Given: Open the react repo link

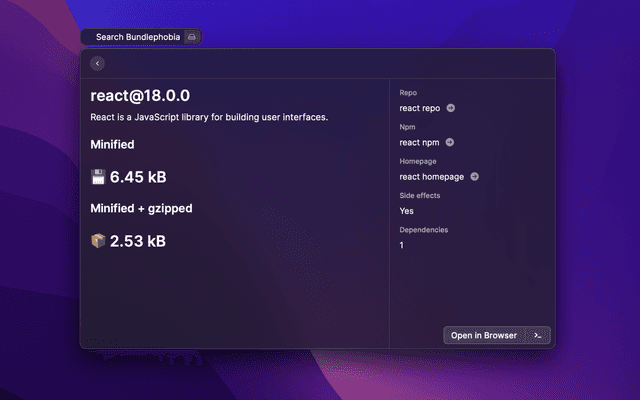Looking at the screenshot, I should point(419,108).
